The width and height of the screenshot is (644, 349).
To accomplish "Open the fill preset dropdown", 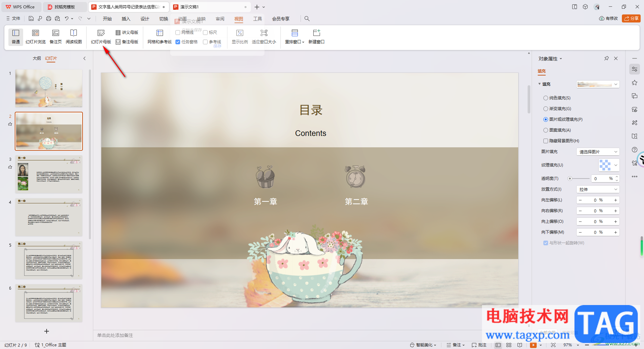I will point(598,84).
